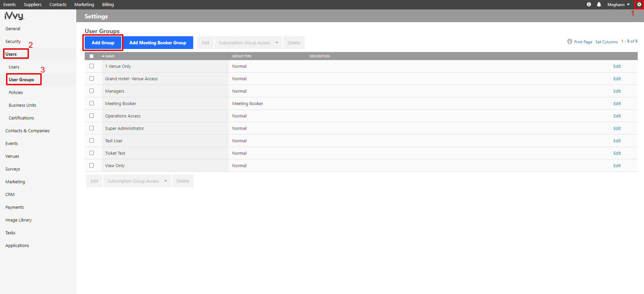Click the Description column header
Viewport: 644px width, 294px height.
(x=319, y=56)
